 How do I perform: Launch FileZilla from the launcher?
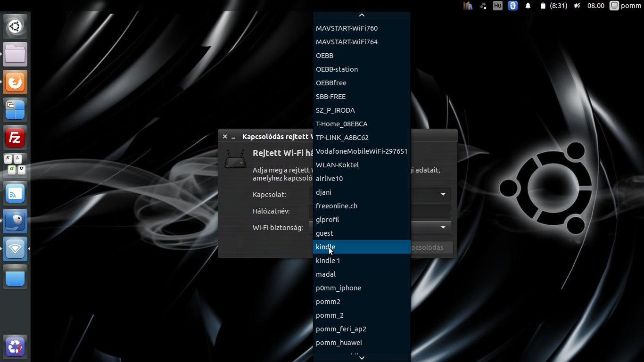click(x=15, y=138)
